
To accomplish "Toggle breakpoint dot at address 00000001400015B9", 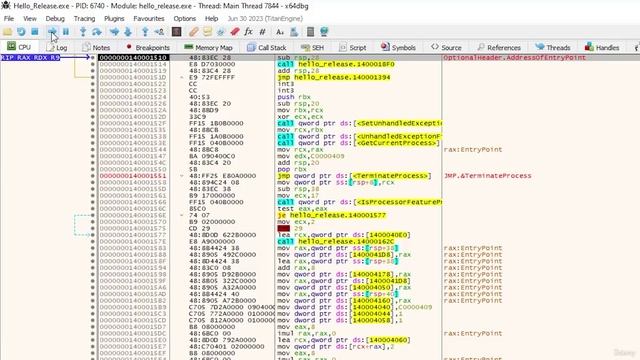I will tap(93, 307).
